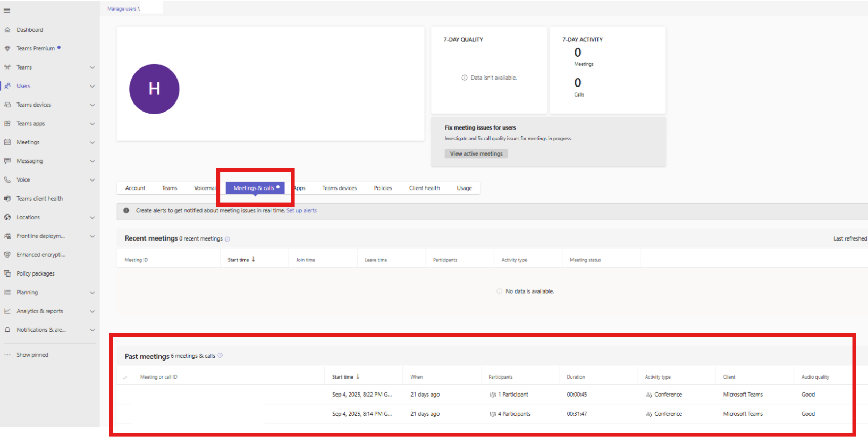Show info tooltip beside Past meetings count
Screen dimensions: 868x437
[220, 356]
